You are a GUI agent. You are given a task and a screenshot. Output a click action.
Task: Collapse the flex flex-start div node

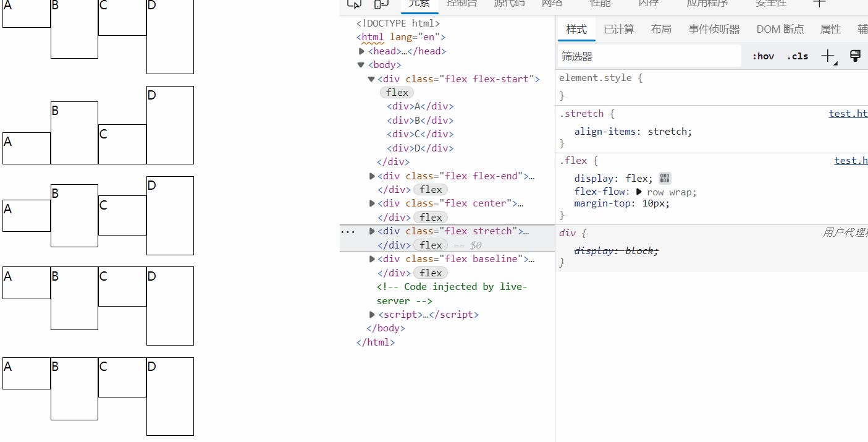(x=371, y=79)
